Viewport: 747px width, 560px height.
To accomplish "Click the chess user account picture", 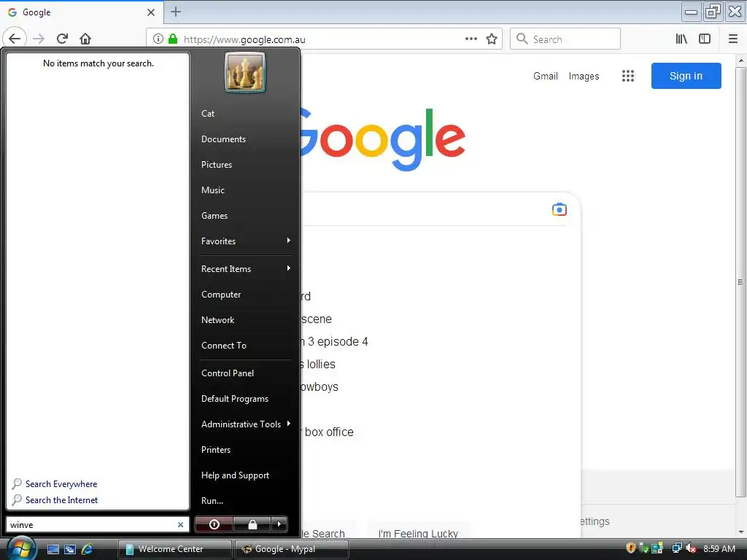I will pyautogui.click(x=245, y=72).
